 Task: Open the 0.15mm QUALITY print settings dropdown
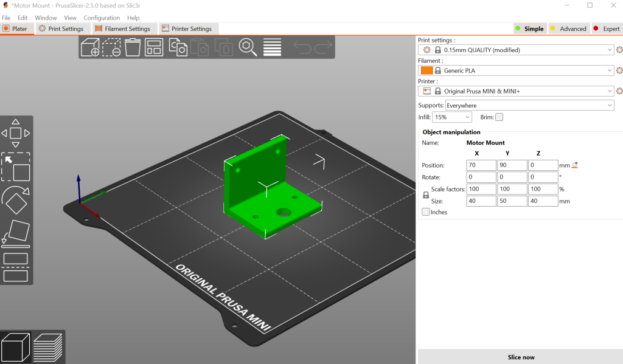point(516,50)
